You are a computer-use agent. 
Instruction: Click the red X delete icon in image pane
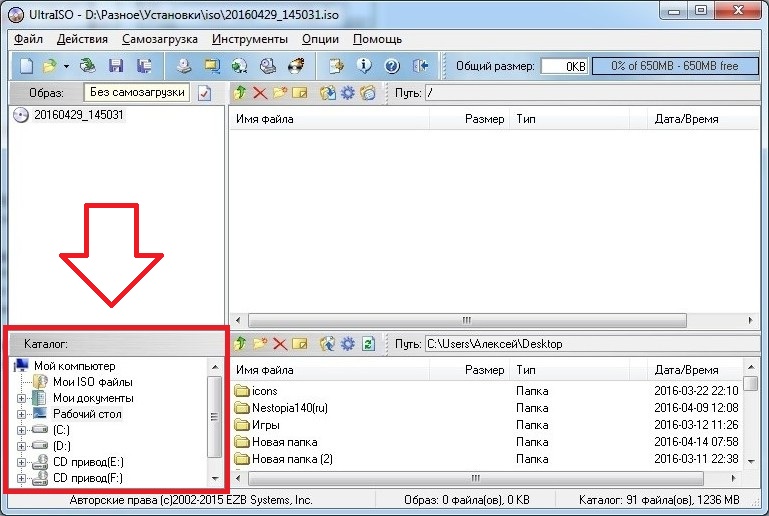pyautogui.click(x=260, y=93)
